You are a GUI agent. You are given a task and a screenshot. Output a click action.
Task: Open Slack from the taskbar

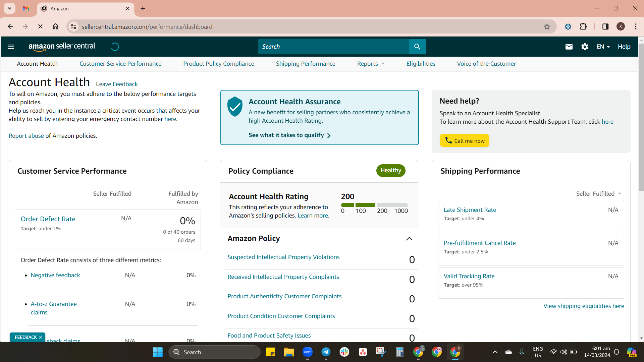344,352
